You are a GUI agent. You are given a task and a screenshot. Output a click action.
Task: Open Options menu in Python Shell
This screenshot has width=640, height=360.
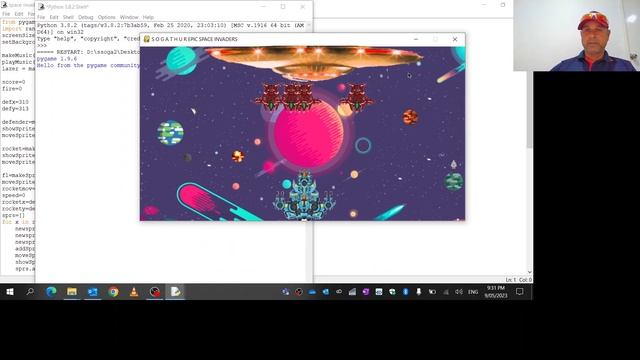coord(107,17)
